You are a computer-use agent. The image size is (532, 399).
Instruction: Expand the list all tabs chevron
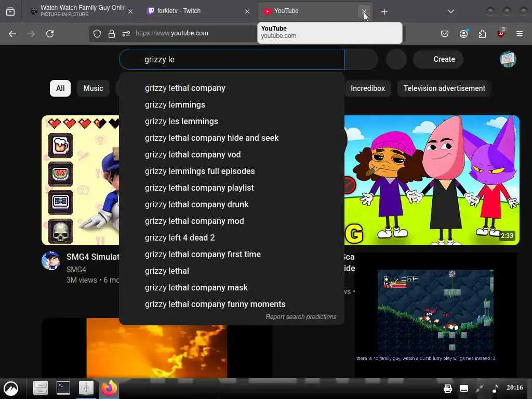(450, 11)
